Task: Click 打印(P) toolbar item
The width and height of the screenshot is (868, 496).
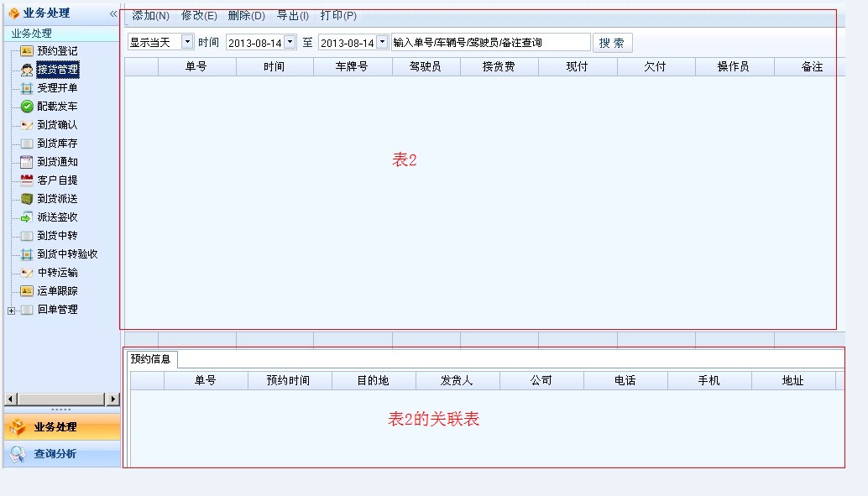Action: 338,15
